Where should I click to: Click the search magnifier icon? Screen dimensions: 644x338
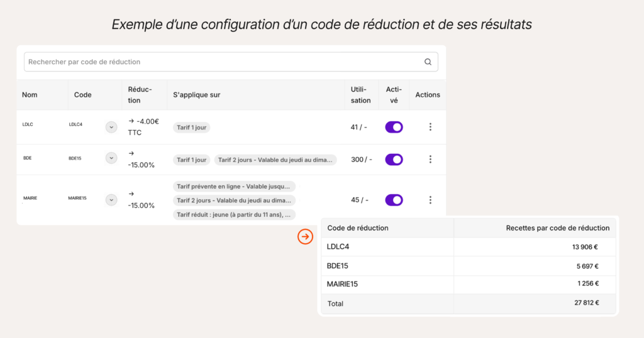(428, 62)
